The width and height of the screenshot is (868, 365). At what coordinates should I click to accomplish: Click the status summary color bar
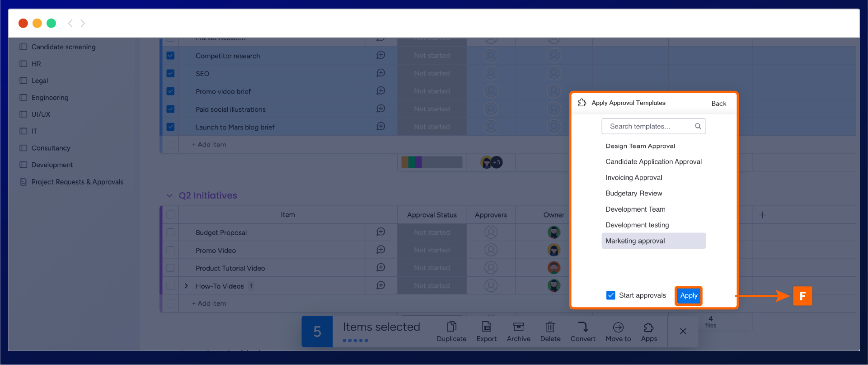pos(432,162)
